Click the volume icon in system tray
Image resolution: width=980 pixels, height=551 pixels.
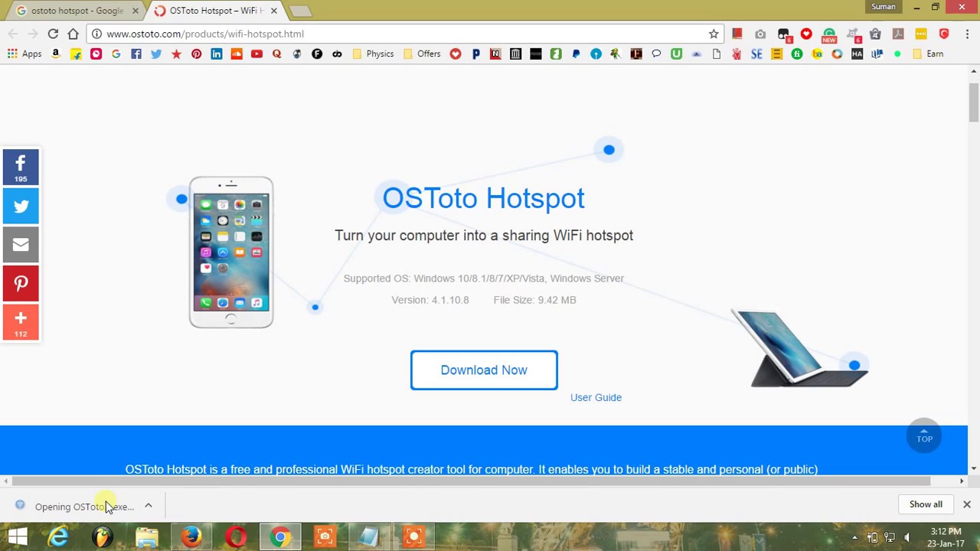(x=907, y=537)
